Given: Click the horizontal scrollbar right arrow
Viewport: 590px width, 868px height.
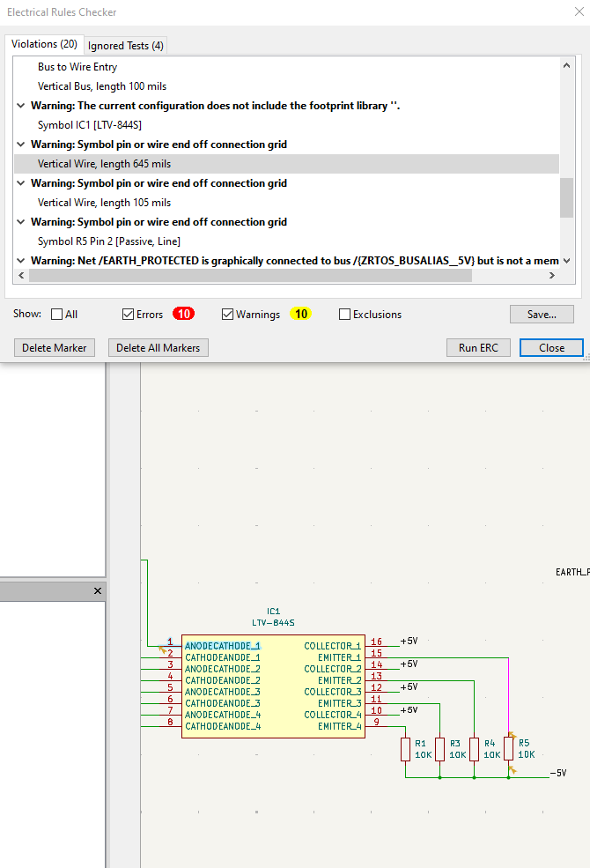Looking at the screenshot, I should click(x=551, y=276).
